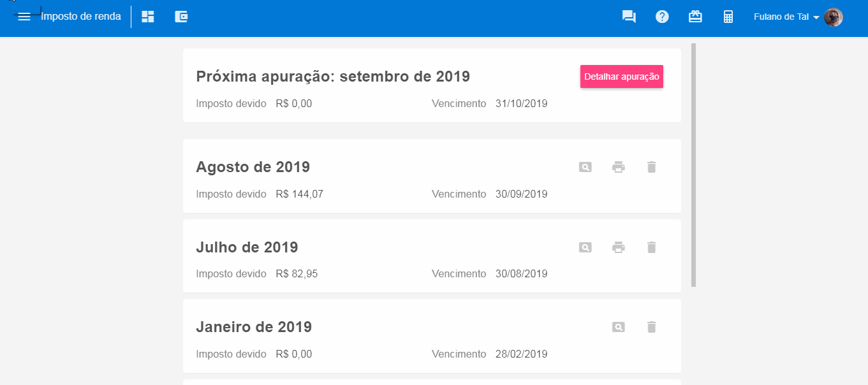Expand the Fulano de Tal user dropdown
This screenshot has width=868, height=385.
(x=786, y=17)
